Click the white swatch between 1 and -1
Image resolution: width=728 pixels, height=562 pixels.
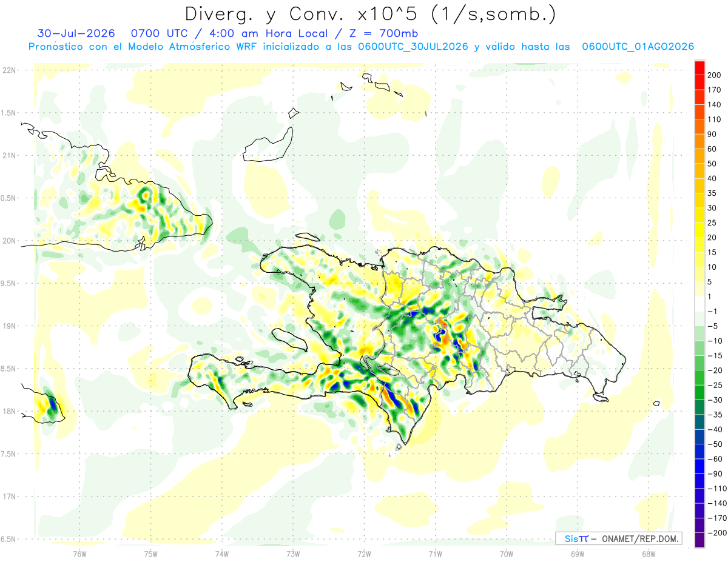(x=699, y=304)
